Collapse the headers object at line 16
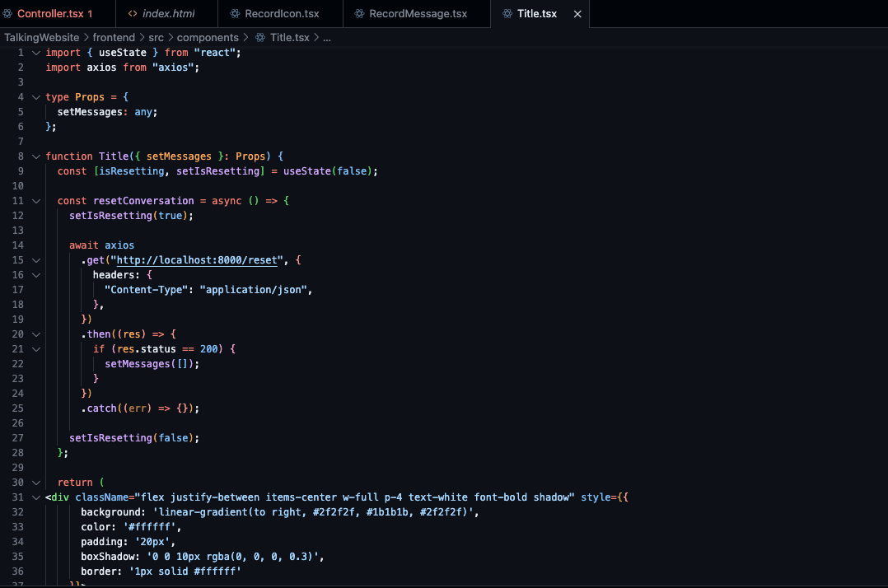 [x=35, y=275]
